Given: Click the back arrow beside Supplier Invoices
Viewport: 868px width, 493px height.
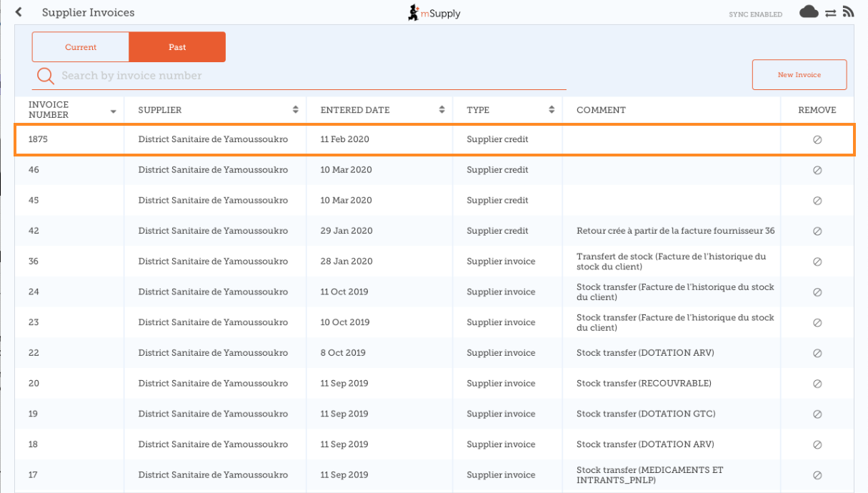Looking at the screenshot, I should [x=19, y=12].
